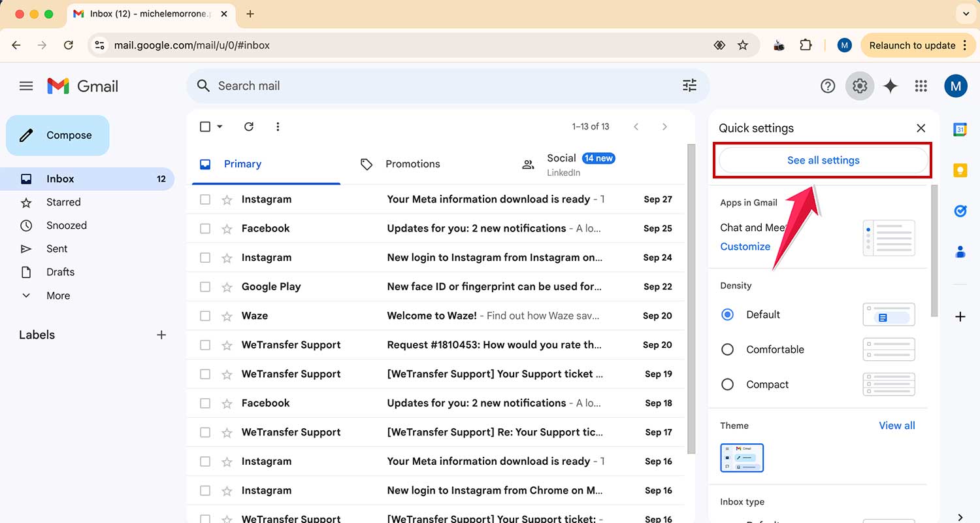
Task: Star the Waze welcome email
Action: tap(227, 316)
